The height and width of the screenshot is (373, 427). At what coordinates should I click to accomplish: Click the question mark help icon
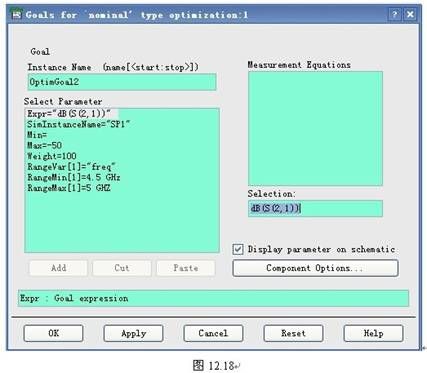395,14
